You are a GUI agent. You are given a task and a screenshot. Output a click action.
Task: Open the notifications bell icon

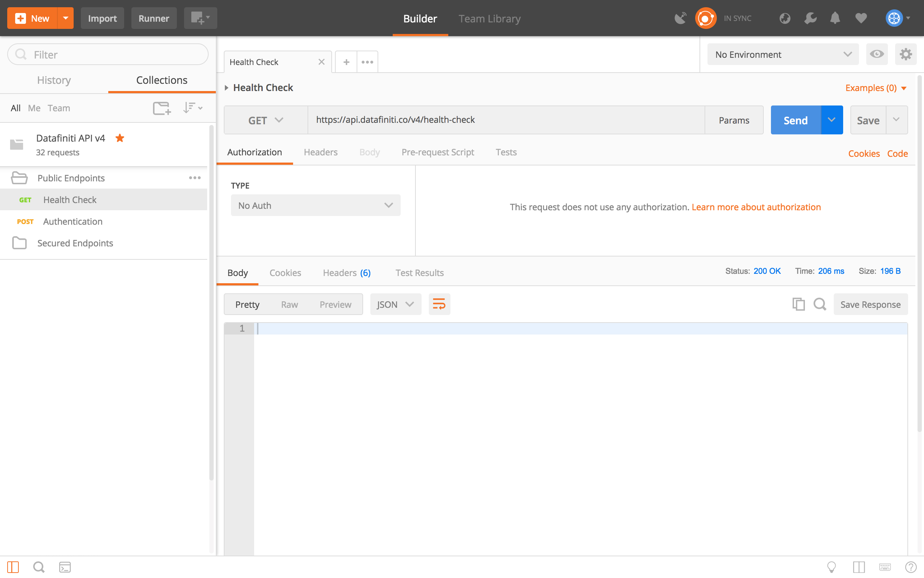835,18
